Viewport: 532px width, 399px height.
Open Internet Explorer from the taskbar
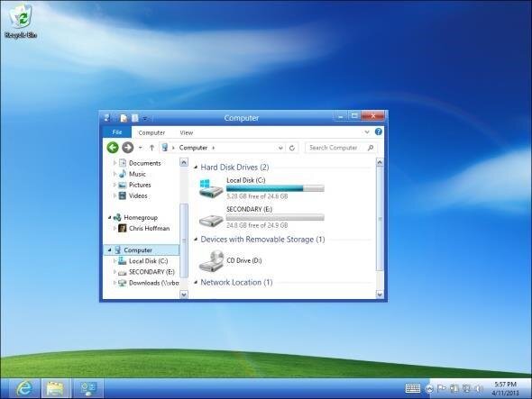tap(23, 388)
